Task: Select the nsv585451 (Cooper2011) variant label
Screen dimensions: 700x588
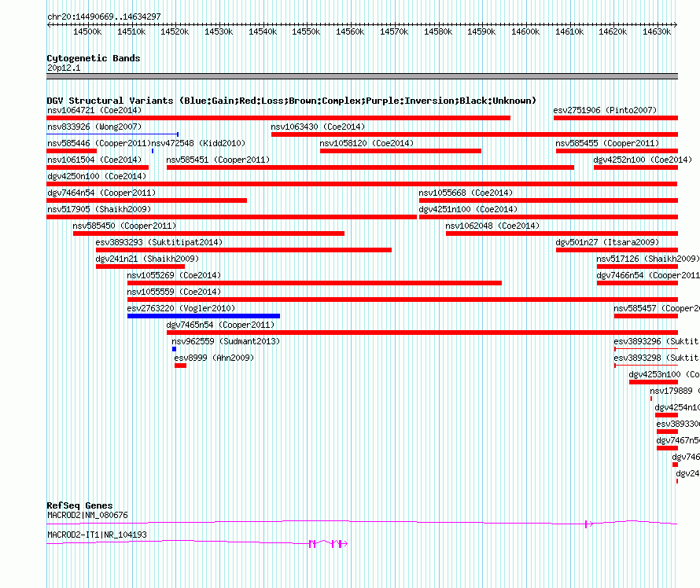Action: pos(218,160)
